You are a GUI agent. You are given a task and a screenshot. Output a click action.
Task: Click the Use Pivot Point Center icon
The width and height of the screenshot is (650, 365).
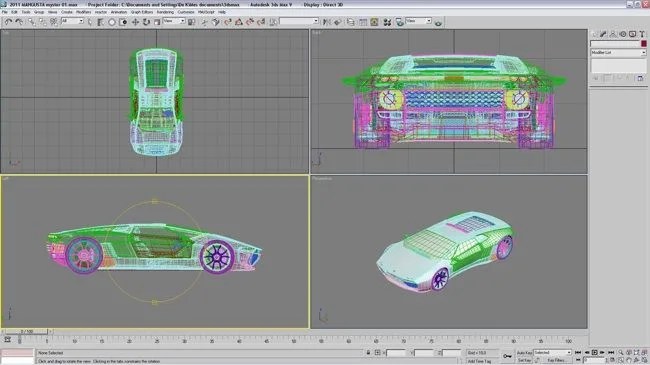192,22
